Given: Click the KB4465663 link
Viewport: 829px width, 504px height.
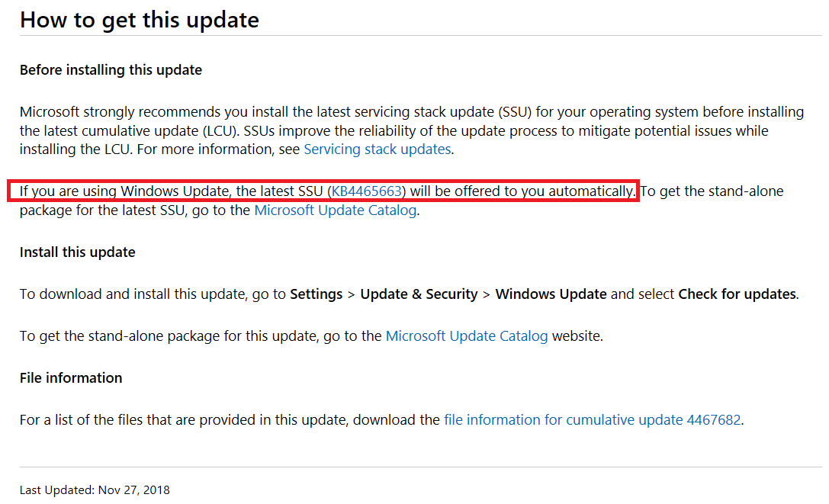Looking at the screenshot, I should 367,191.
